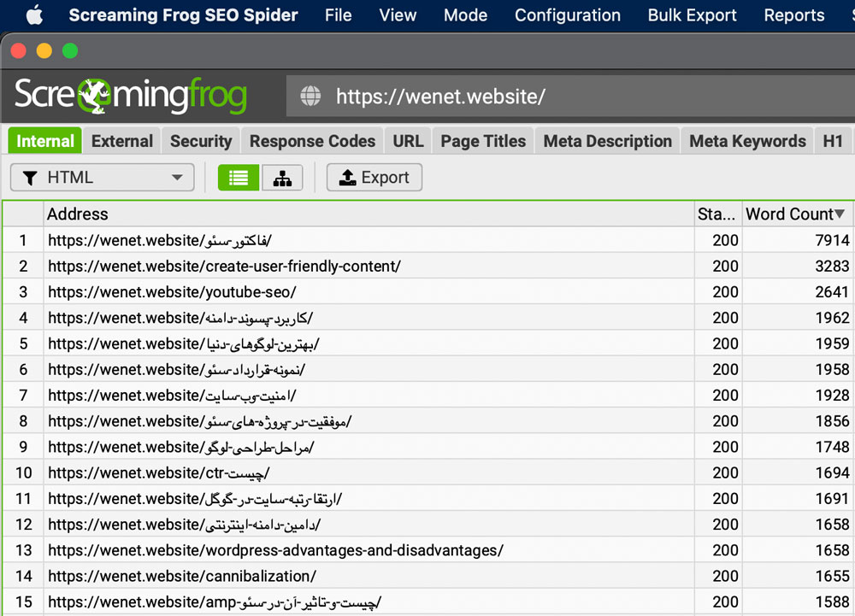Click the globe icon in URL bar

(x=310, y=96)
